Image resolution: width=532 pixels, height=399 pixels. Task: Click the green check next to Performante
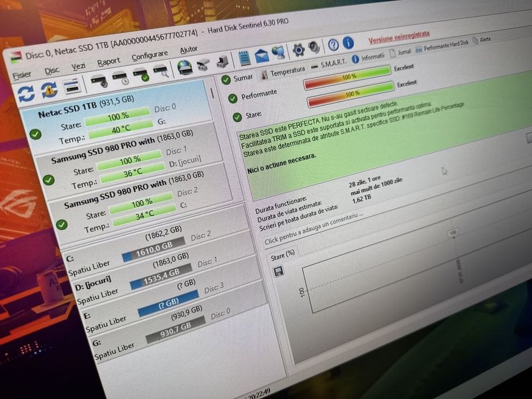click(x=233, y=99)
